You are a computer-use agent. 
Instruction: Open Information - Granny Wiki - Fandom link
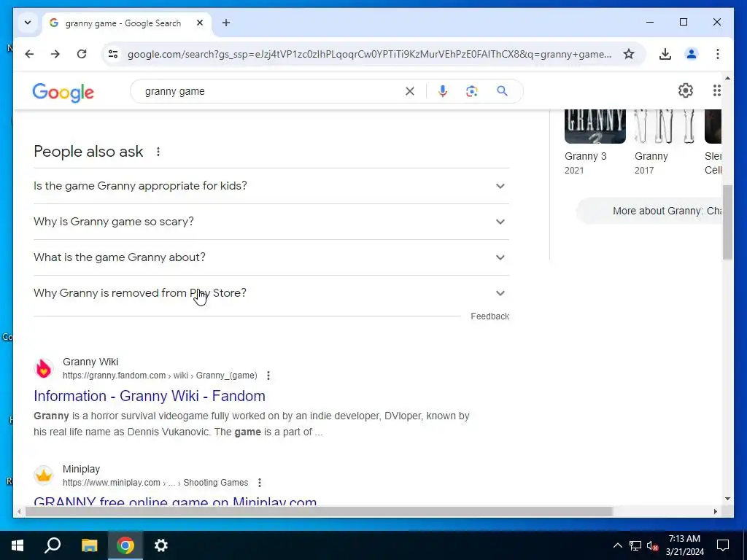click(x=150, y=396)
